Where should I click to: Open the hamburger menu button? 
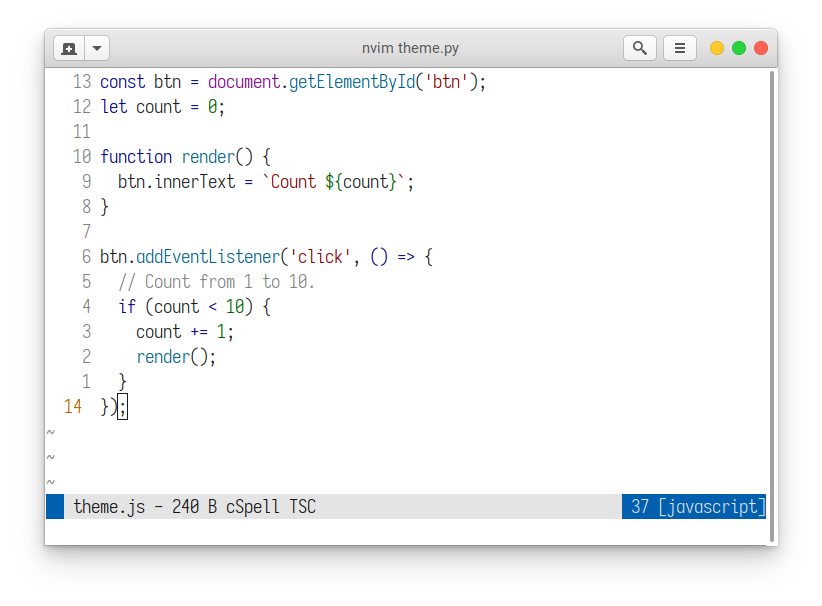(679, 48)
